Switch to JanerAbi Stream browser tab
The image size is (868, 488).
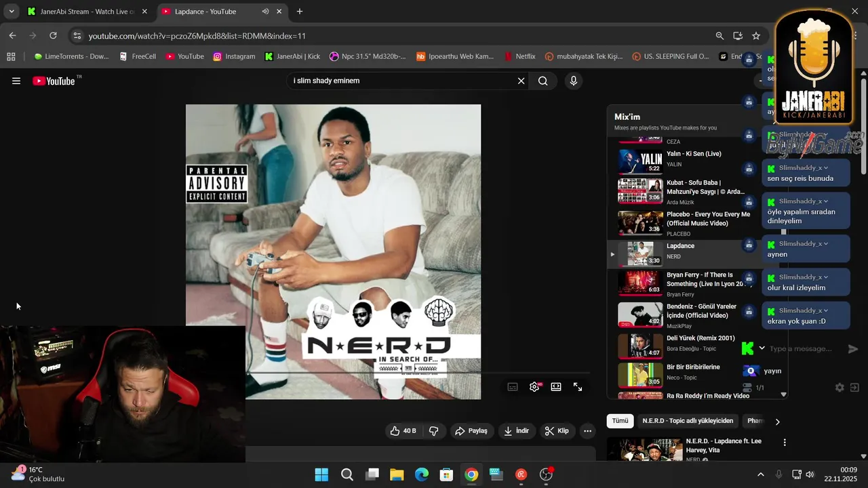click(x=87, y=12)
